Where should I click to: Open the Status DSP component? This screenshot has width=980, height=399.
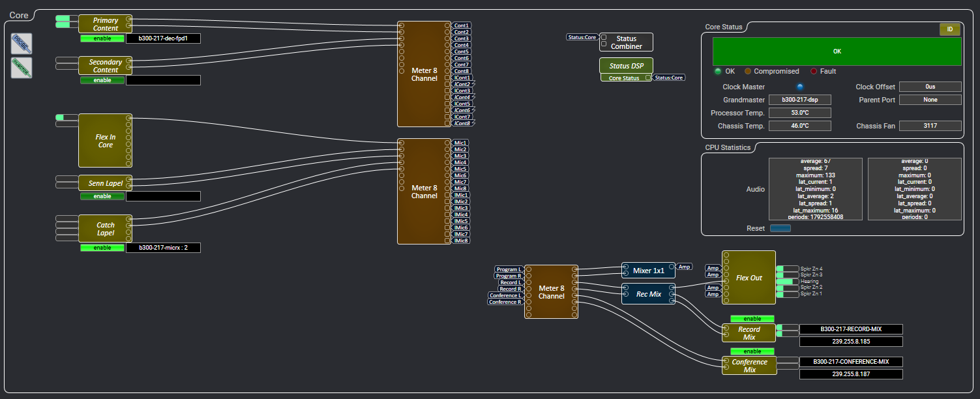626,66
